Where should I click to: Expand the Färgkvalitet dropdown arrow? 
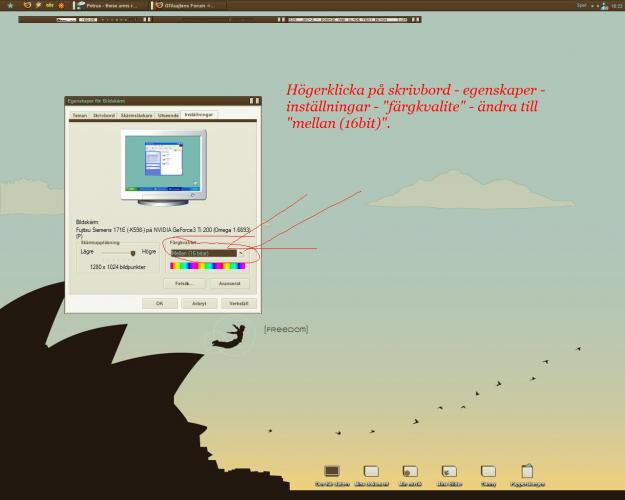tap(241, 254)
